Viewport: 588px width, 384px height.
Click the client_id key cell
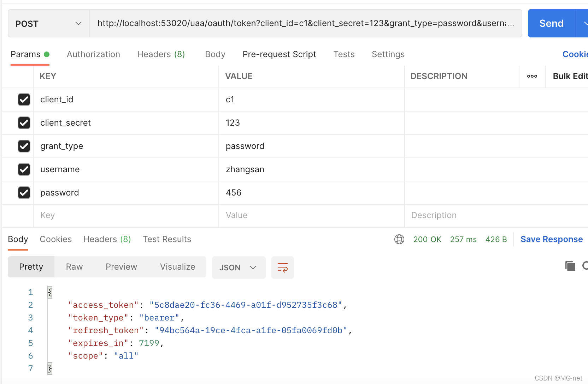point(126,100)
